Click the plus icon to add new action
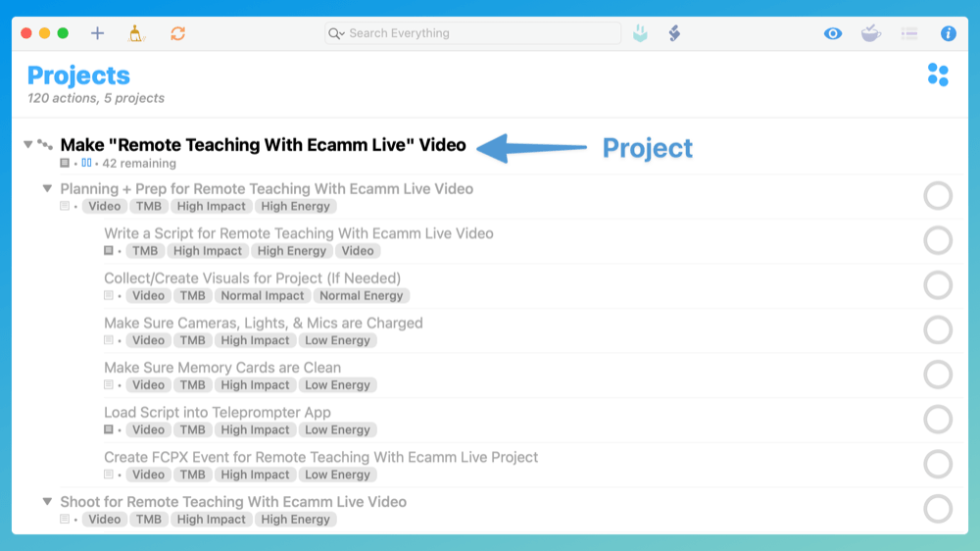The width and height of the screenshot is (980, 551). pyautogui.click(x=97, y=33)
